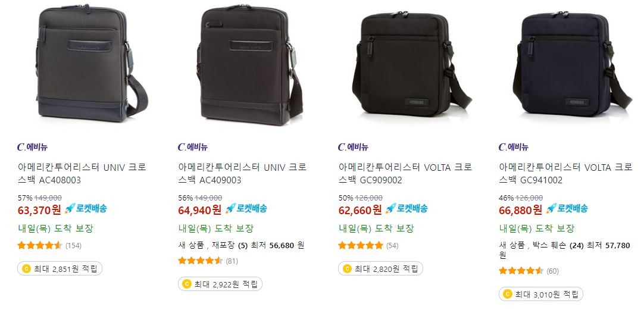Click the star rating with 154 reviews
Screen dimensions: 644x310
coord(39,246)
